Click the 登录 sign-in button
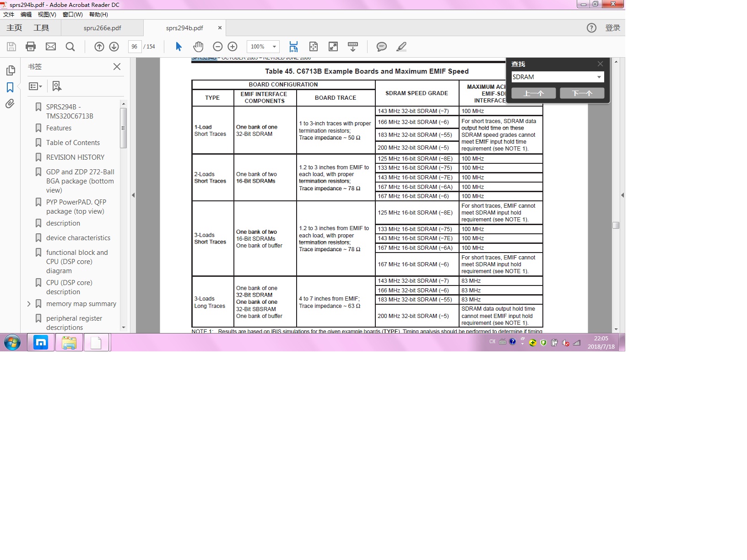The image size is (747, 560). tap(612, 28)
